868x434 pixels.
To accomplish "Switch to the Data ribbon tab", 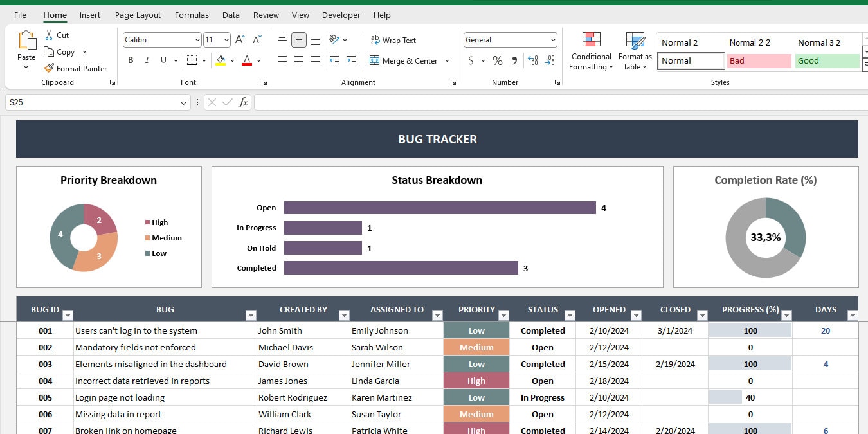I will [x=230, y=15].
